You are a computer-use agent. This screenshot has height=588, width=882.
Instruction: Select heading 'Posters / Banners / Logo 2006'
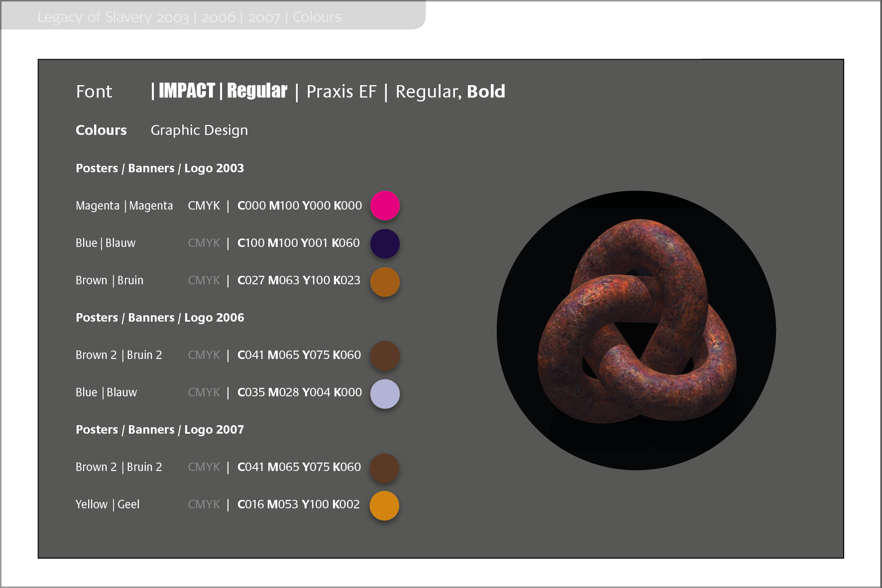point(160,318)
